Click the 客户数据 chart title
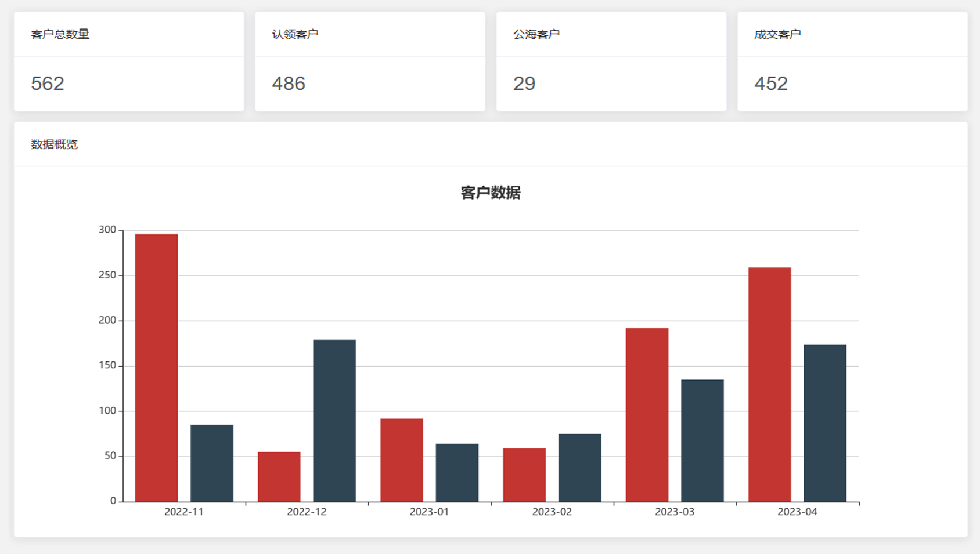 491,193
